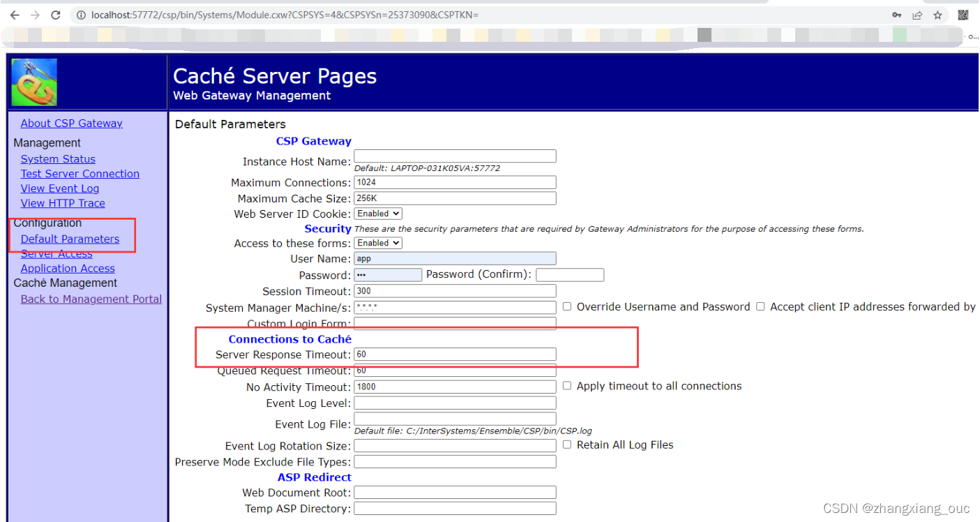980x522 pixels.
Task: Enable Retain All Log Files checkbox
Action: [567, 445]
